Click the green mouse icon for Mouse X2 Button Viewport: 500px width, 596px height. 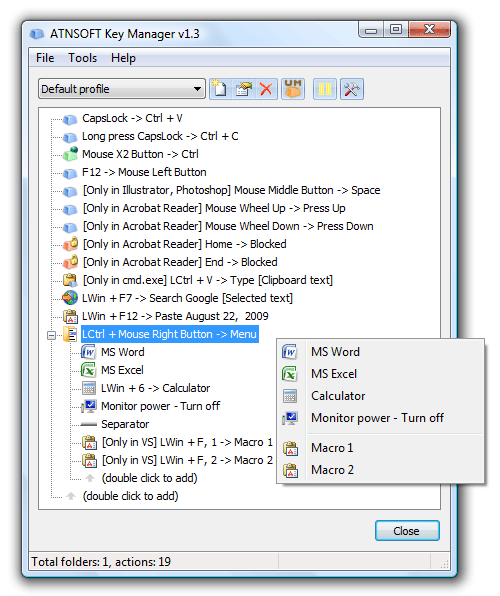tap(70, 154)
